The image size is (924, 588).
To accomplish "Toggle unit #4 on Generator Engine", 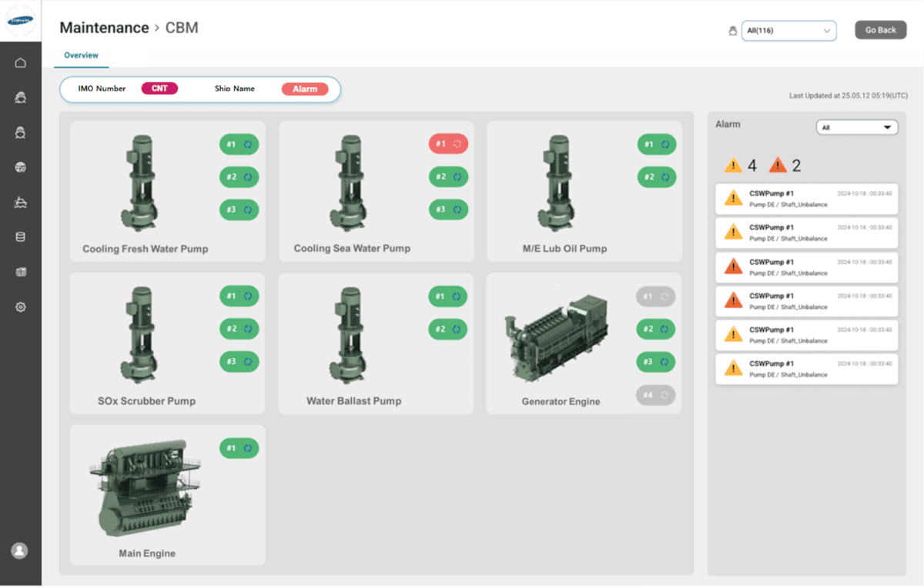I will [655, 395].
